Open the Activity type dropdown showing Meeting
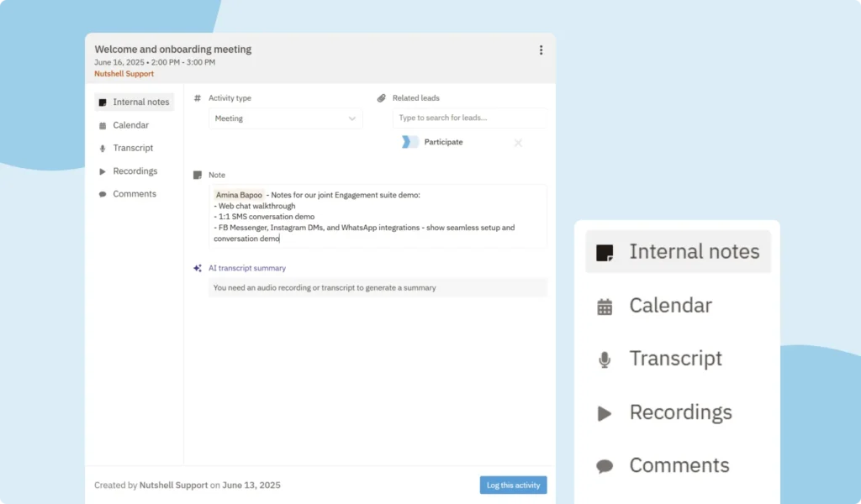 [286, 118]
